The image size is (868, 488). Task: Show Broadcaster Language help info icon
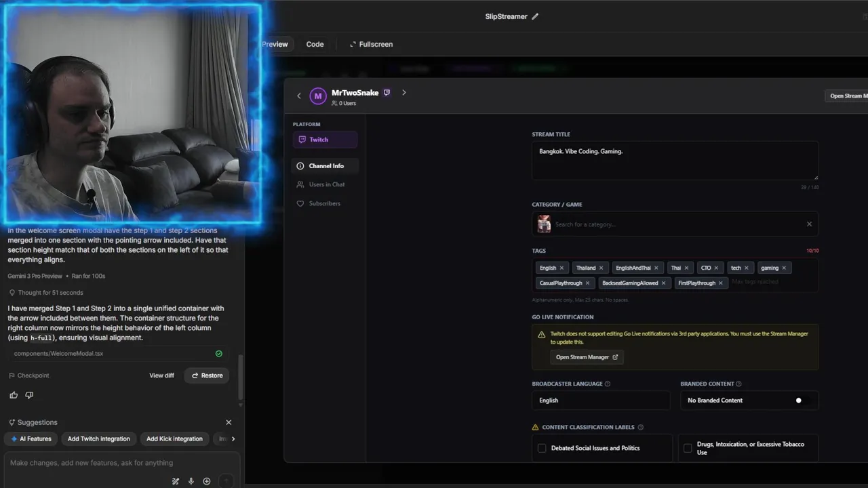(608, 384)
